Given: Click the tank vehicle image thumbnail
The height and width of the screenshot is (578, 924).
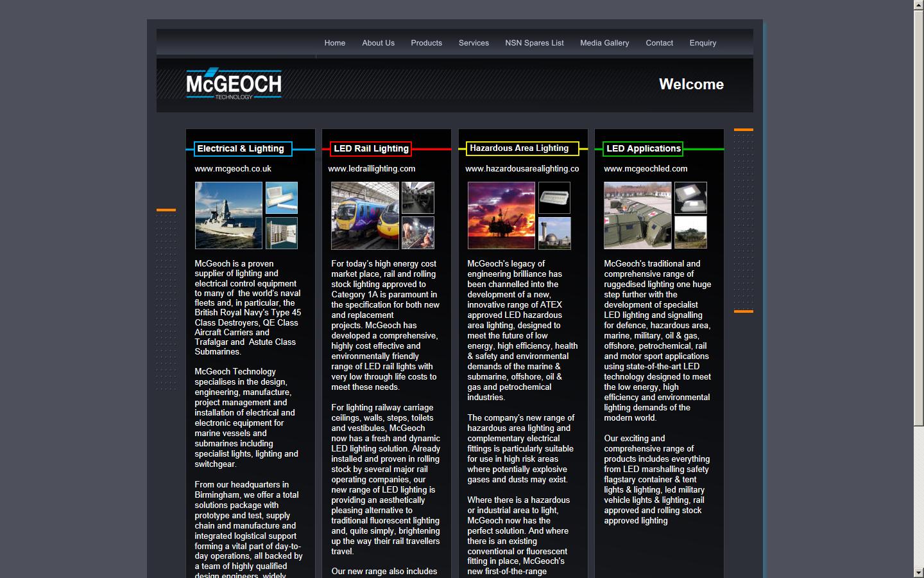Looking at the screenshot, I should coord(690,232).
